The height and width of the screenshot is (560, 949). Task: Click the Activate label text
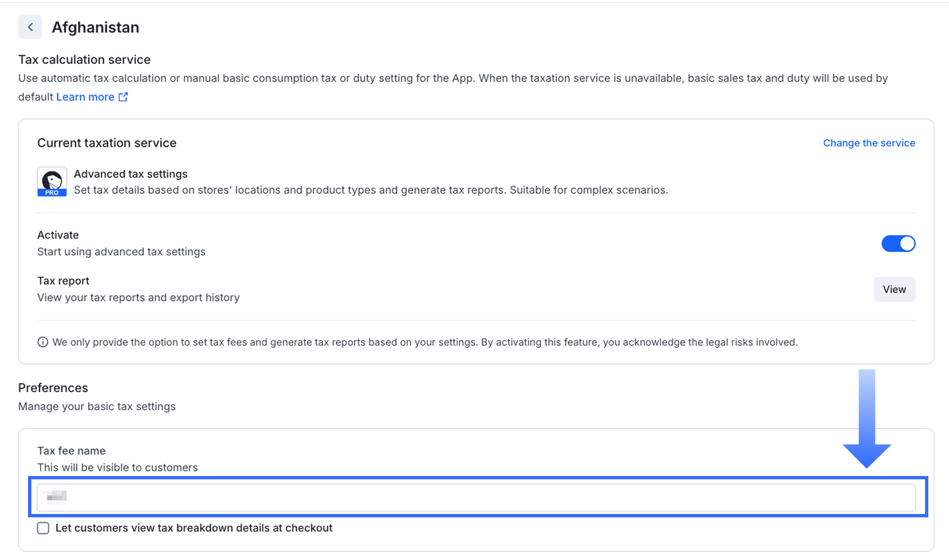pos(58,235)
